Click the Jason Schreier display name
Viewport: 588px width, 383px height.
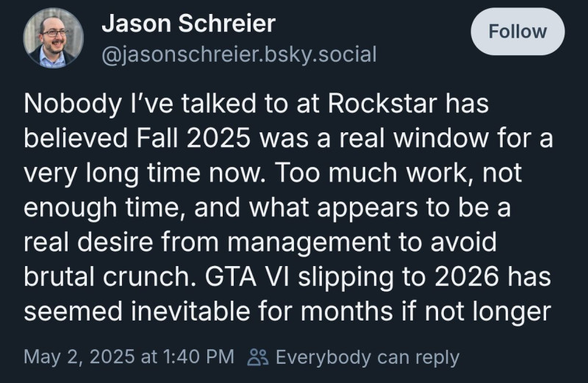[188, 24]
